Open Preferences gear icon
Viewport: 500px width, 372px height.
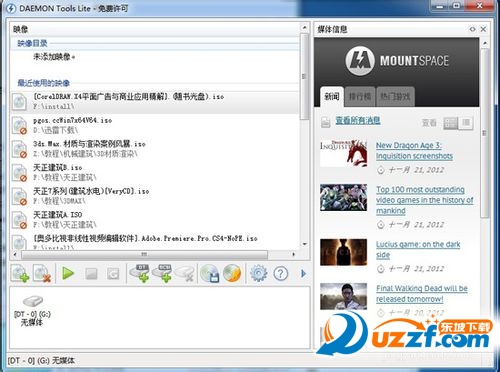coord(258,273)
